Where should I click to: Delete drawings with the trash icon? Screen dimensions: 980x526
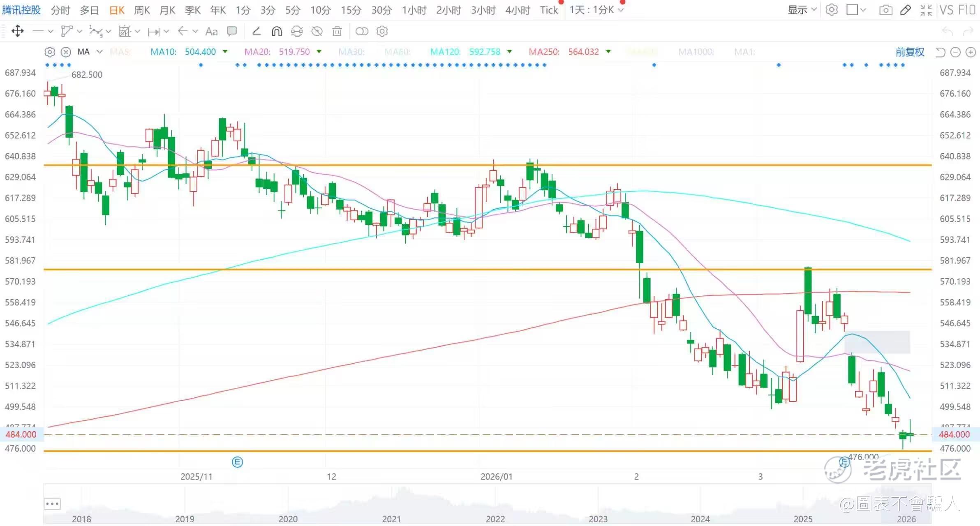(337, 31)
